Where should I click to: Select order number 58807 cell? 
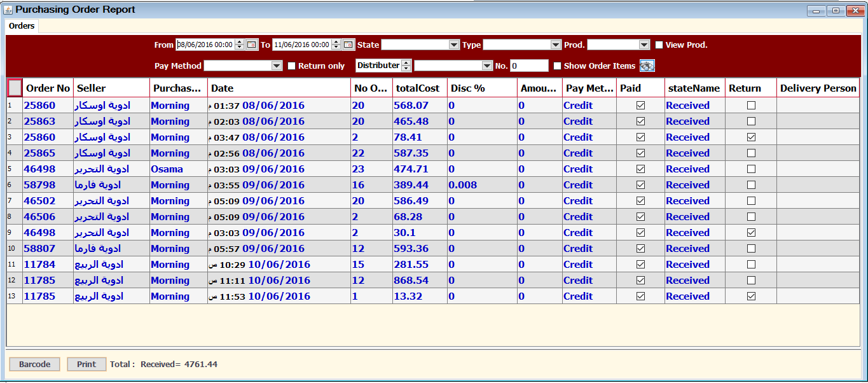pos(48,249)
